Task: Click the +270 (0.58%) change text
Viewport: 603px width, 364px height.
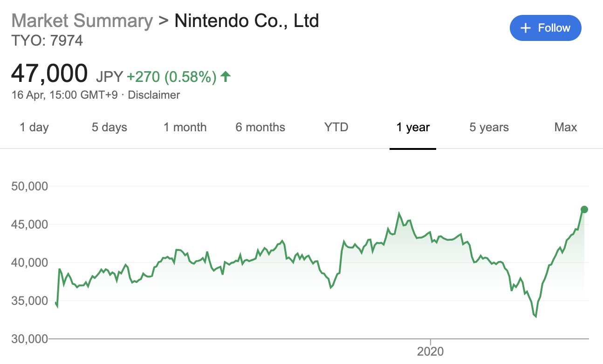Action: coord(171,76)
